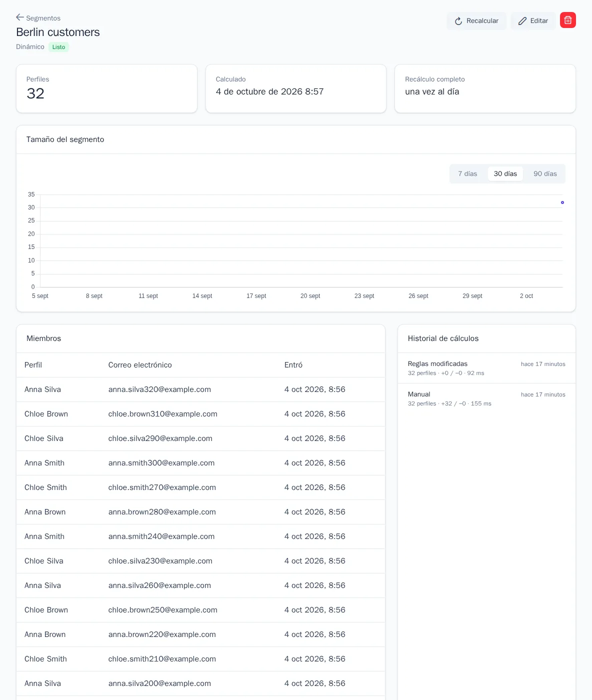Screen dimensions: 592x700
Task: Open email chloe.smith270@example.com
Action: click(x=162, y=487)
